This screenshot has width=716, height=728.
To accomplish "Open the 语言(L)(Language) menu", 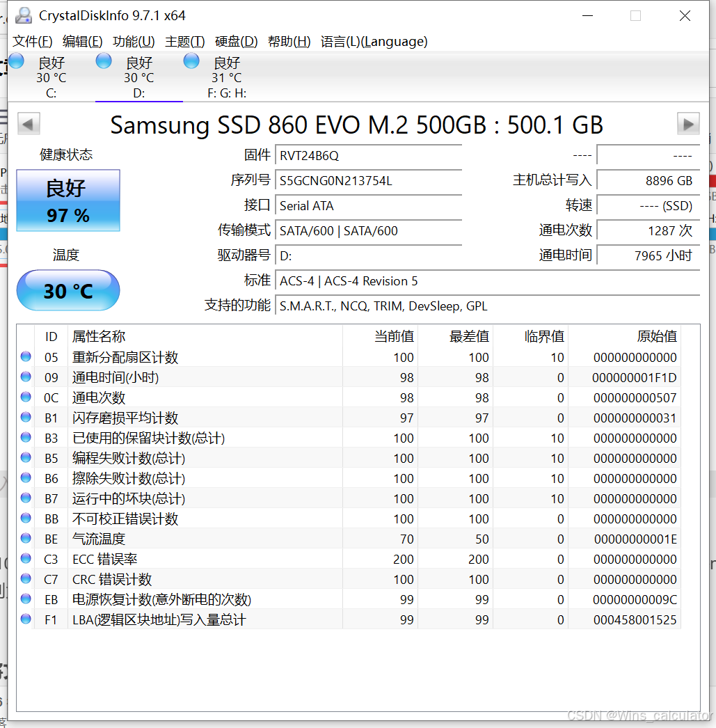I will [x=374, y=42].
